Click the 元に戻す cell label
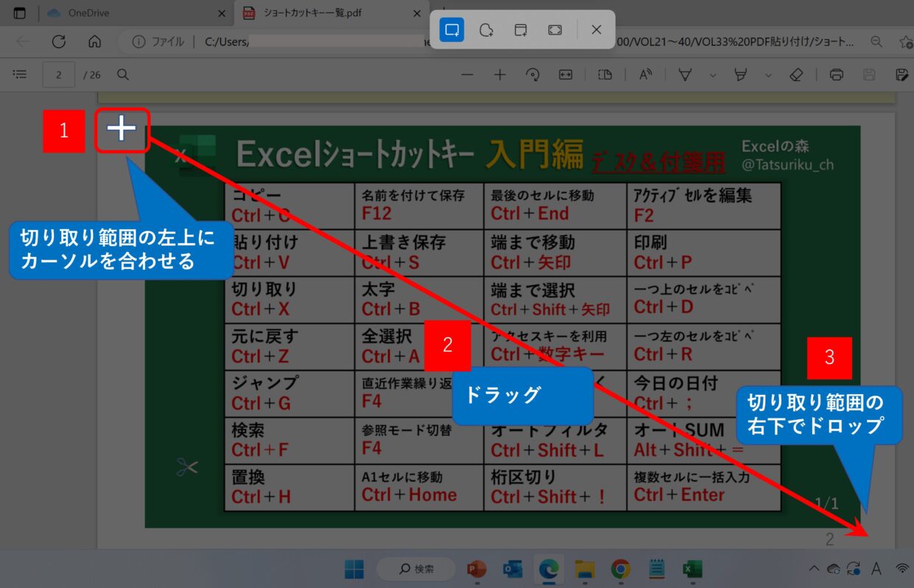Screen dimensions: 914x588 [x=265, y=337]
